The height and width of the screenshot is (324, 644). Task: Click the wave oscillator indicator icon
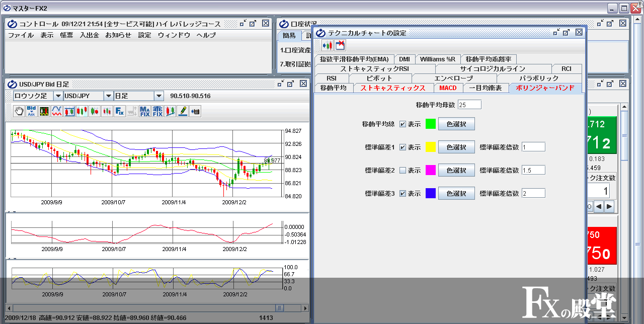coord(57,111)
